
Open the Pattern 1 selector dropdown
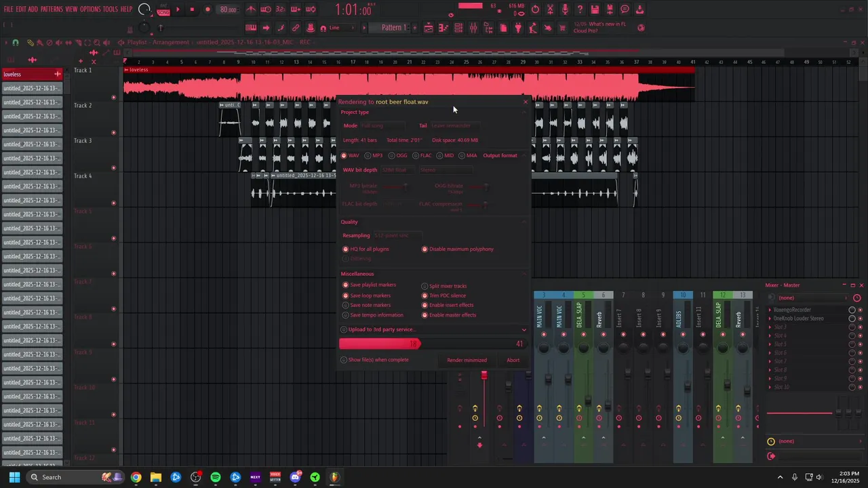click(x=395, y=28)
